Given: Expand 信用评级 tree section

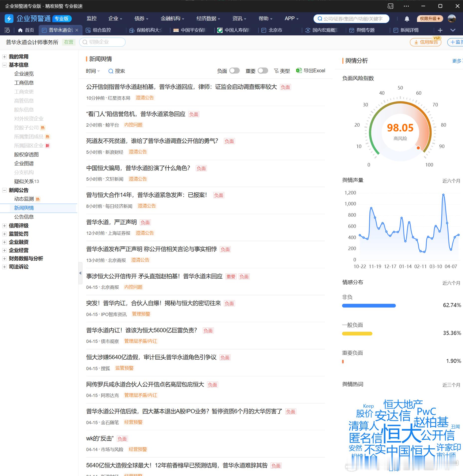Looking at the screenshot, I should [4, 226].
